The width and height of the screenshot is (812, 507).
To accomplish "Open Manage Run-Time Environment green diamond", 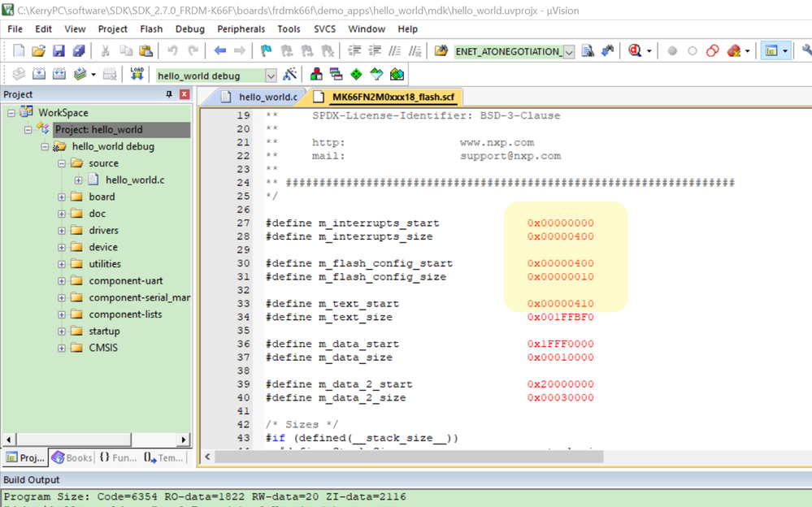I will tap(356, 75).
